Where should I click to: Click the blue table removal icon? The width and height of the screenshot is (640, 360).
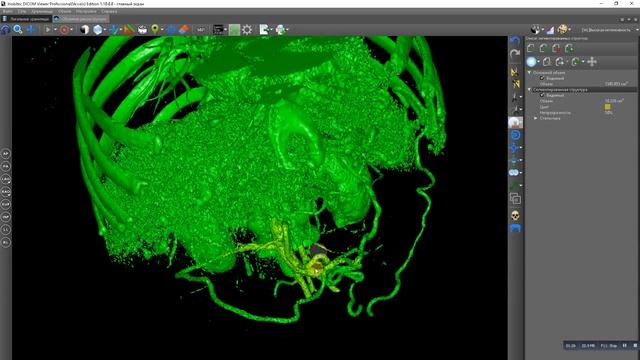(x=515, y=228)
